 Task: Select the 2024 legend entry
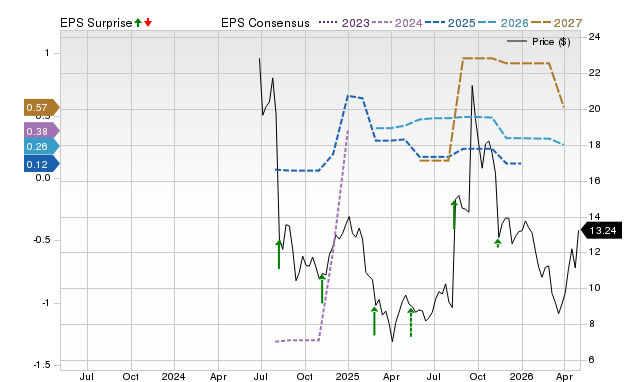point(397,23)
